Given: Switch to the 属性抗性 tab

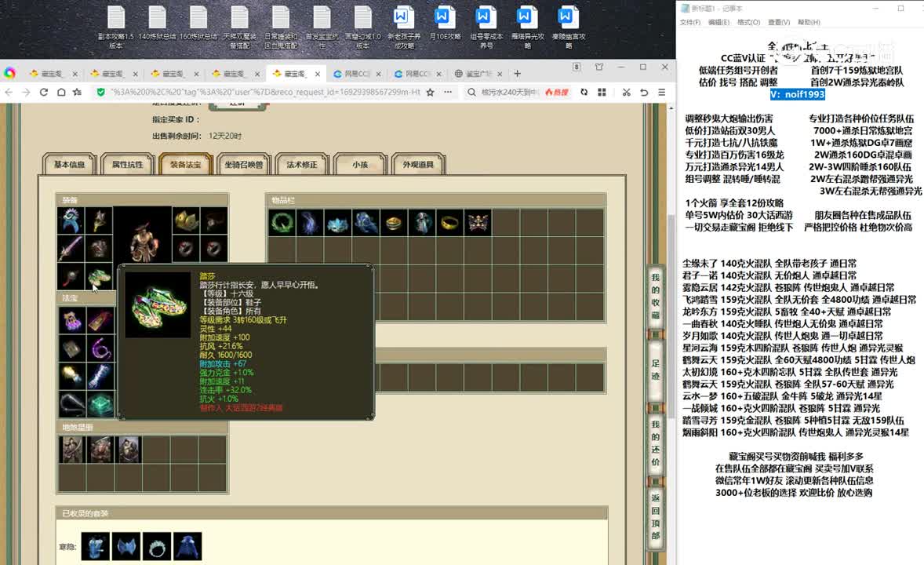Looking at the screenshot, I should (127, 165).
